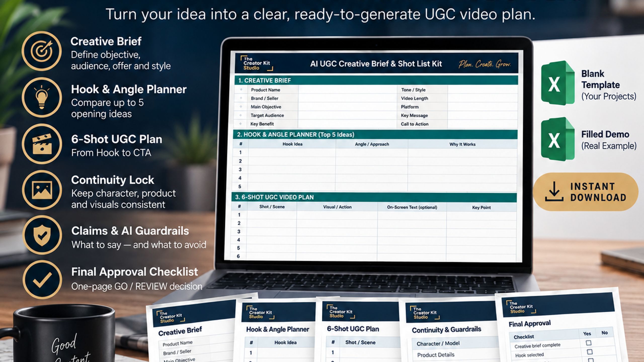Screen dimensions: 644x362
Task: Click the Product Name input cell
Action: pyautogui.click(x=348, y=90)
